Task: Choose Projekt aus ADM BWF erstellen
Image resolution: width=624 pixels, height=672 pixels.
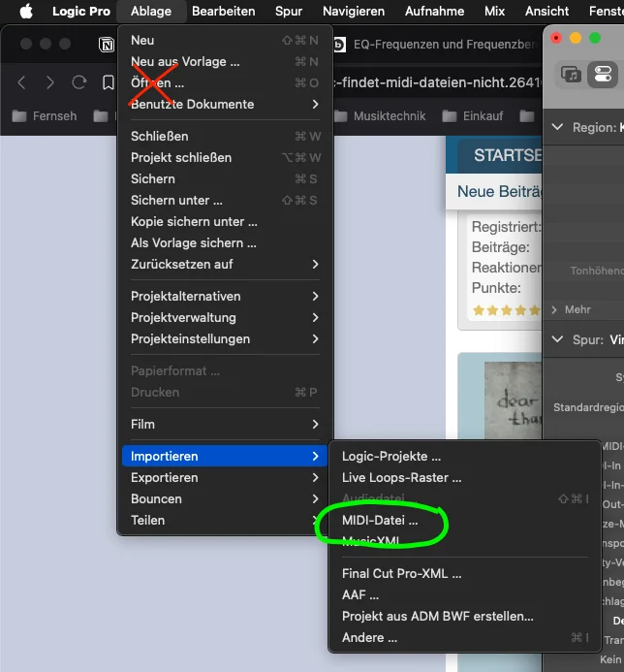Action: click(x=465, y=617)
